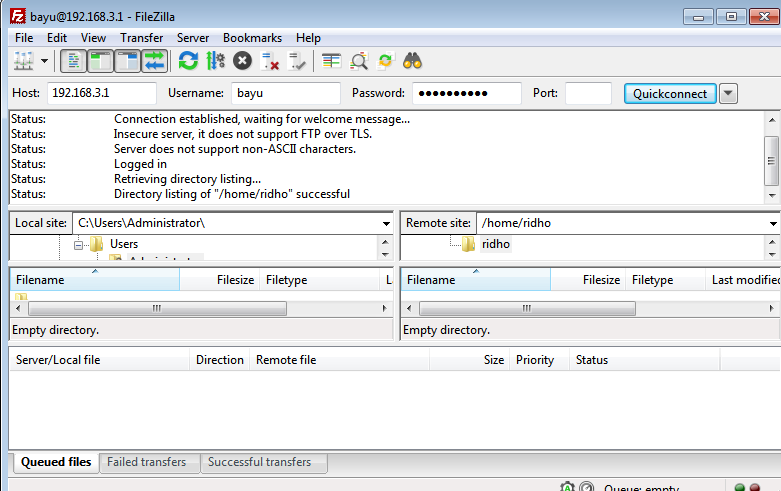Click the Server/Local file queue column header
This screenshot has width=781, height=491.
tap(100, 360)
